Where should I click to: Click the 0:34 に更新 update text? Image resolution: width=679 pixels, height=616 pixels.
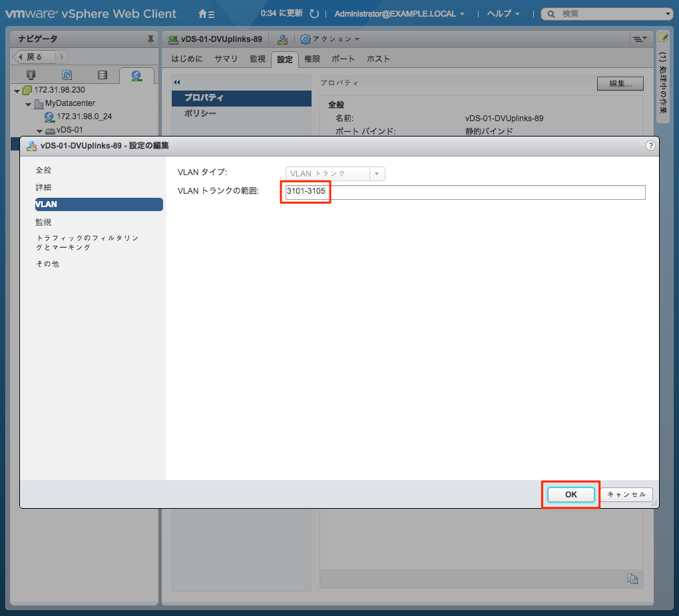[282, 13]
